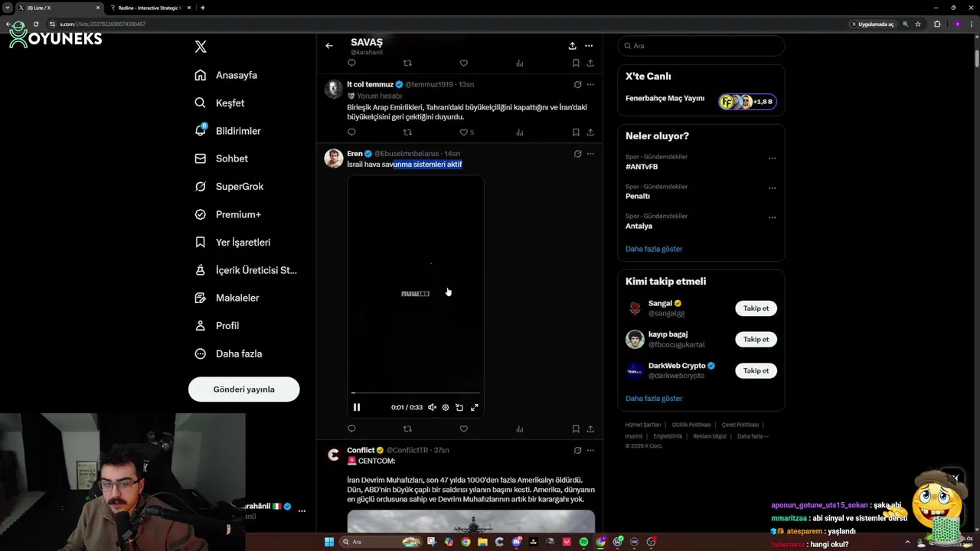The image size is (980, 551).
Task: Open Eren profile avatar
Action: coord(334,158)
